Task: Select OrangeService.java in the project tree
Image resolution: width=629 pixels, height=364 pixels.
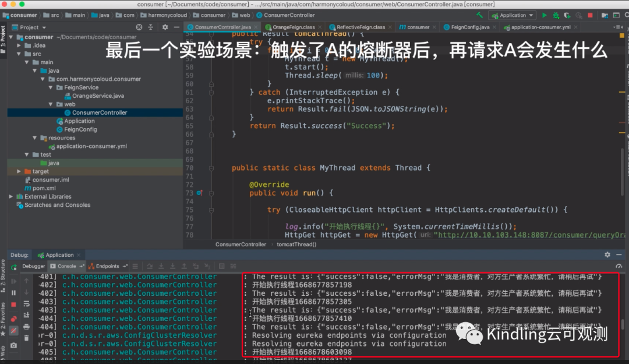Action: pyautogui.click(x=98, y=96)
